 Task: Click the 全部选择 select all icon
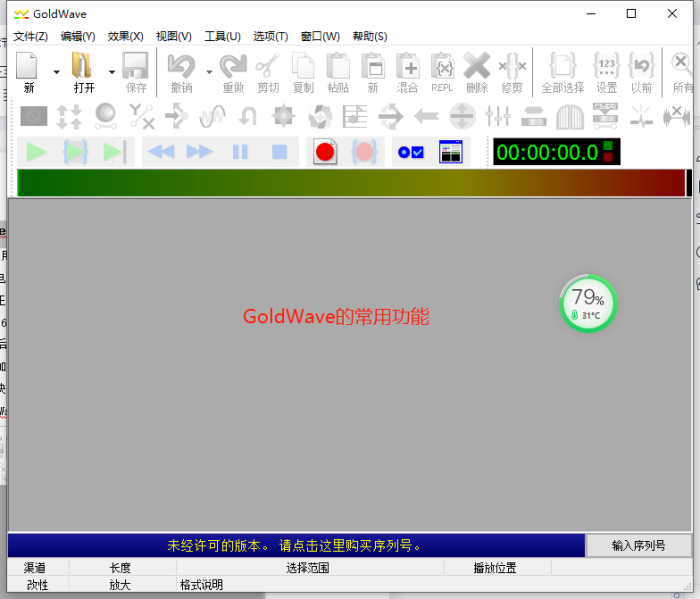tap(562, 71)
